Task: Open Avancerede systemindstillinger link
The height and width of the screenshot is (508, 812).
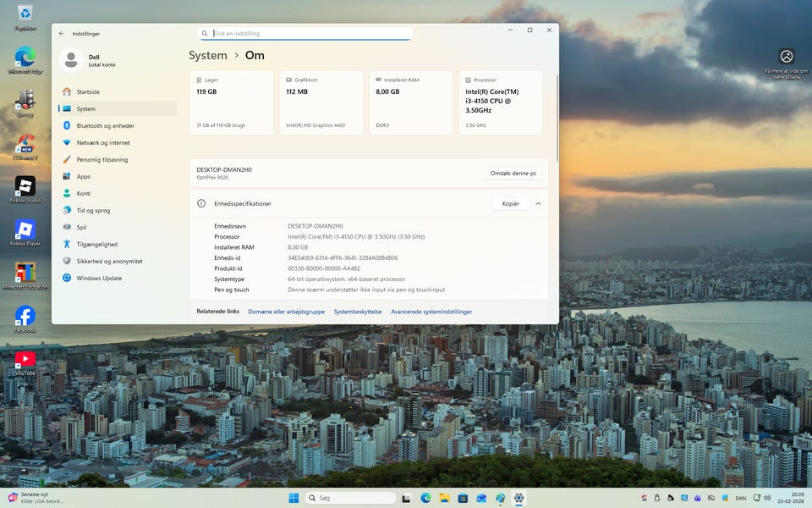Action: [431, 312]
